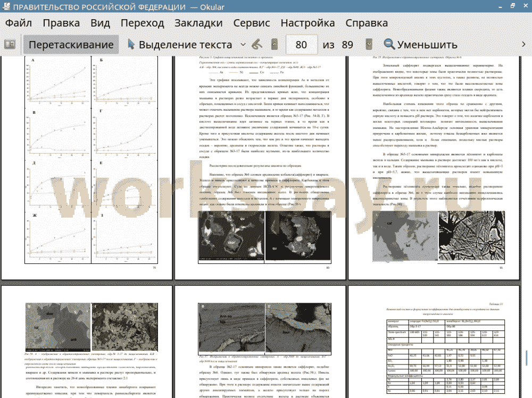The image size is (532, 398).
Task: Click graph Б on page 79
Action: pyautogui.click(x=124, y=82)
